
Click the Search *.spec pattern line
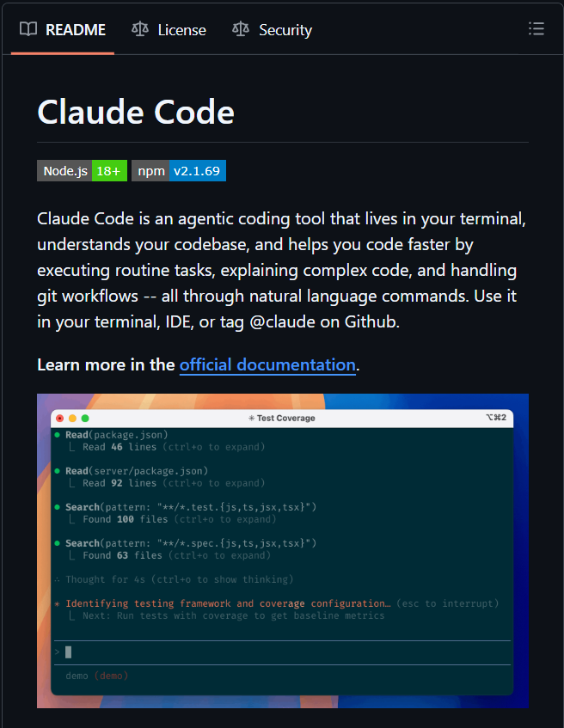191,543
